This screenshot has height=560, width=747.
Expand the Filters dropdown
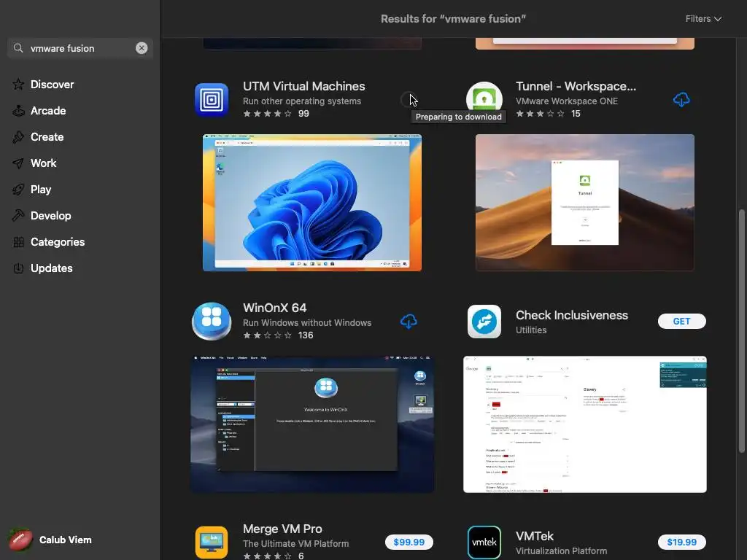pos(703,18)
